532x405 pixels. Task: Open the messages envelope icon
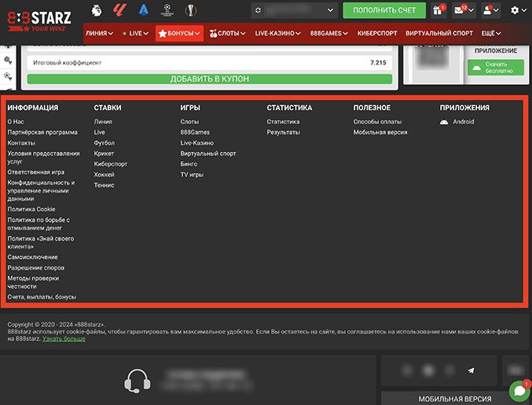[460, 10]
